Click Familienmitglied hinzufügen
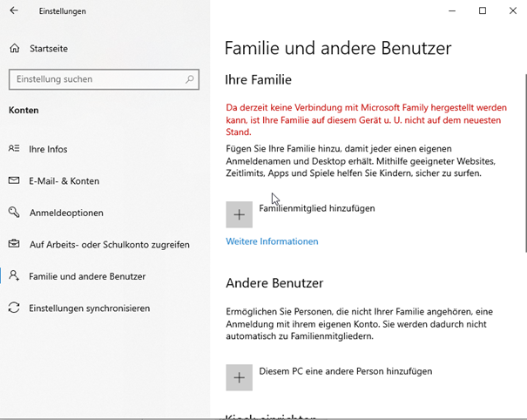527x420 pixels. click(317, 209)
